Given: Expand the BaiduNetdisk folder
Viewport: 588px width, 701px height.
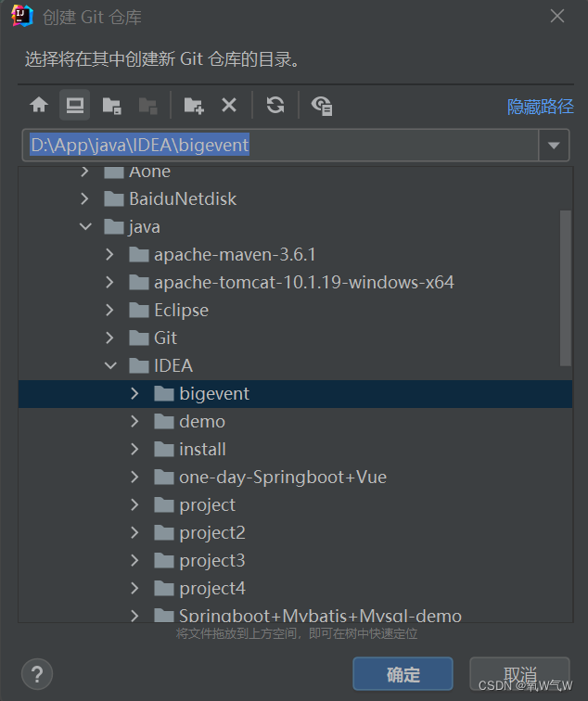Looking at the screenshot, I should click(x=85, y=198).
